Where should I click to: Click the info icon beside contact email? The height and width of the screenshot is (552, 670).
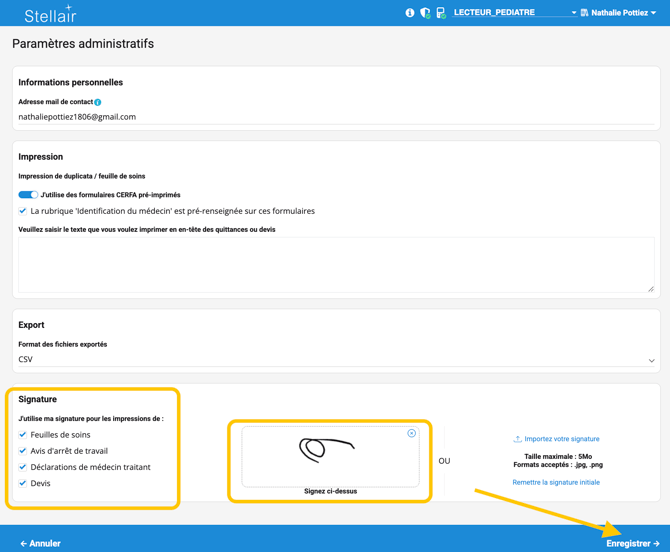[x=98, y=102]
